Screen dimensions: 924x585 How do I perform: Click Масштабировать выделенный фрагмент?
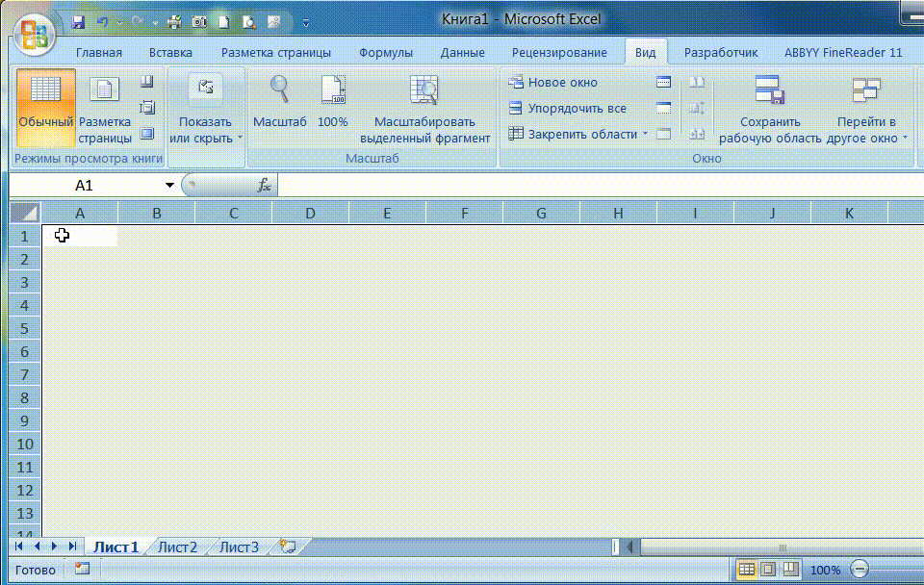click(424, 109)
